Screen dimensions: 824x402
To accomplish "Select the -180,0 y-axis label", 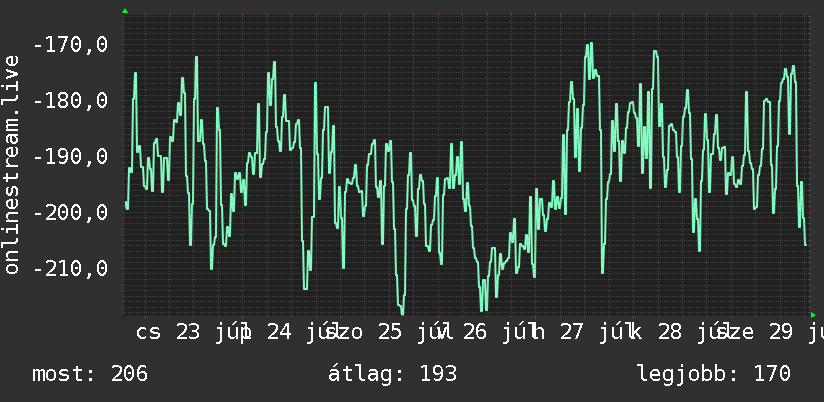I will (70, 100).
